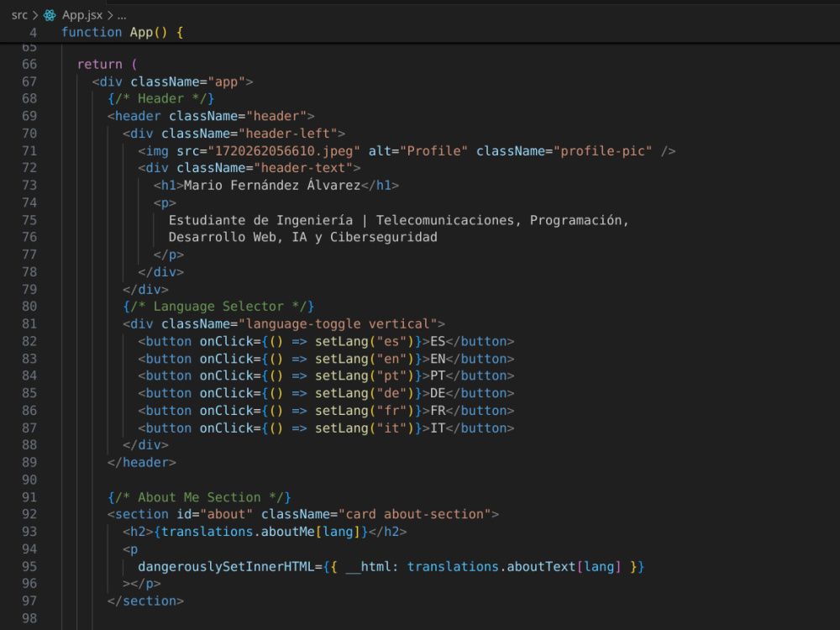Click line number 66
Image resolution: width=840 pixels, height=630 pixels.
click(29, 65)
